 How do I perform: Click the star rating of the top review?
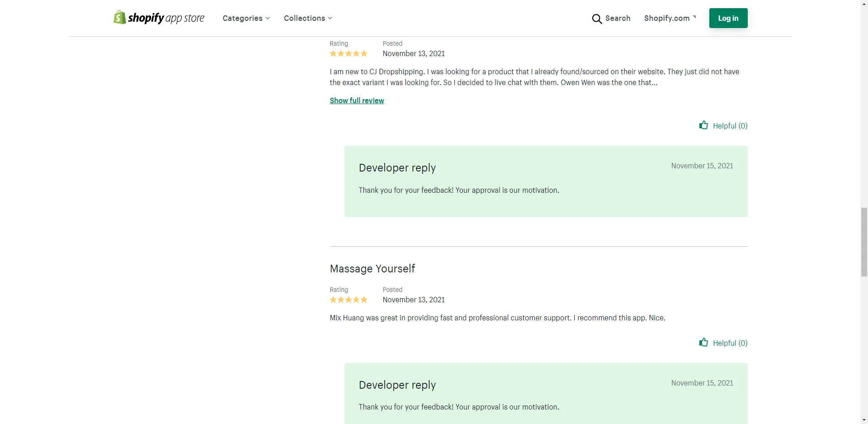pyautogui.click(x=348, y=53)
